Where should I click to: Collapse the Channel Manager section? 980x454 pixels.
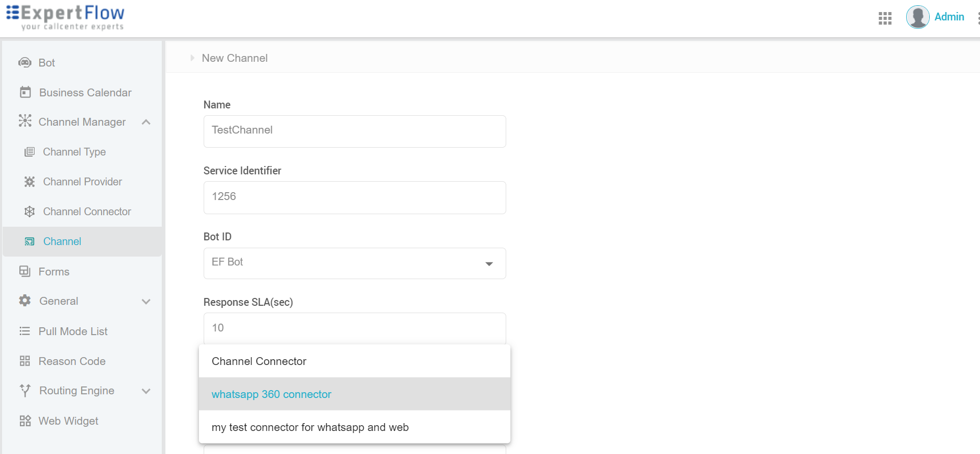coord(146,121)
